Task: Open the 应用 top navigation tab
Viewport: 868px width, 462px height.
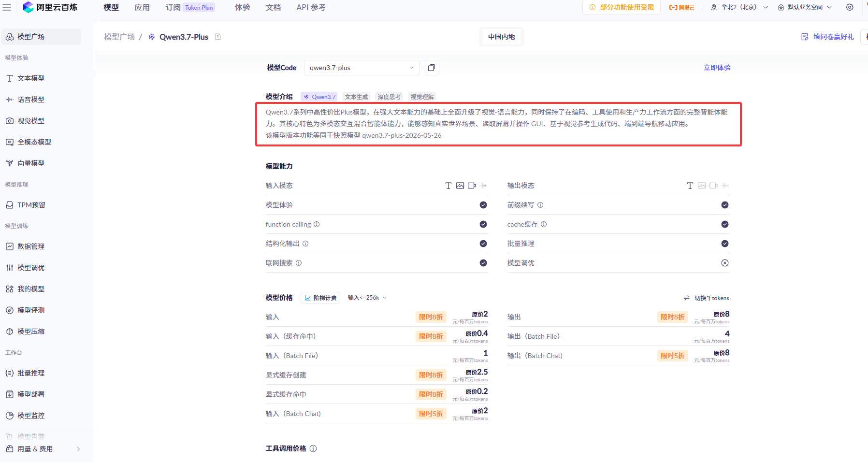Action: tap(142, 7)
